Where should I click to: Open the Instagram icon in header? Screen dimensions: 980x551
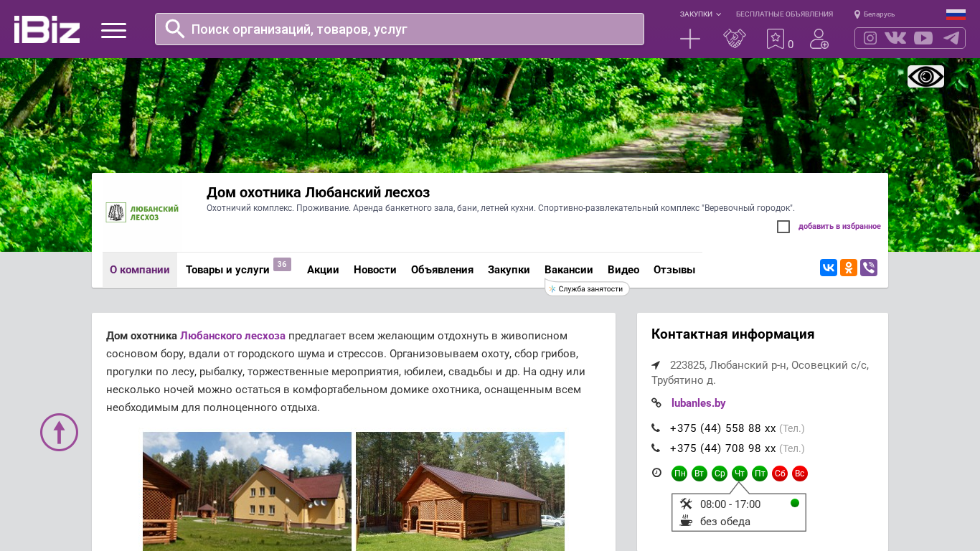click(x=870, y=38)
